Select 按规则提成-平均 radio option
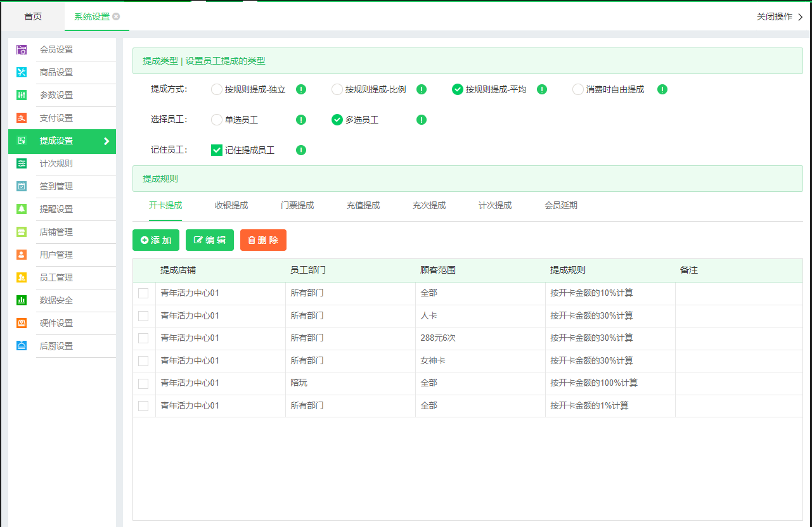This screenshot has width=812, height=527. click(x=458, y=89)
